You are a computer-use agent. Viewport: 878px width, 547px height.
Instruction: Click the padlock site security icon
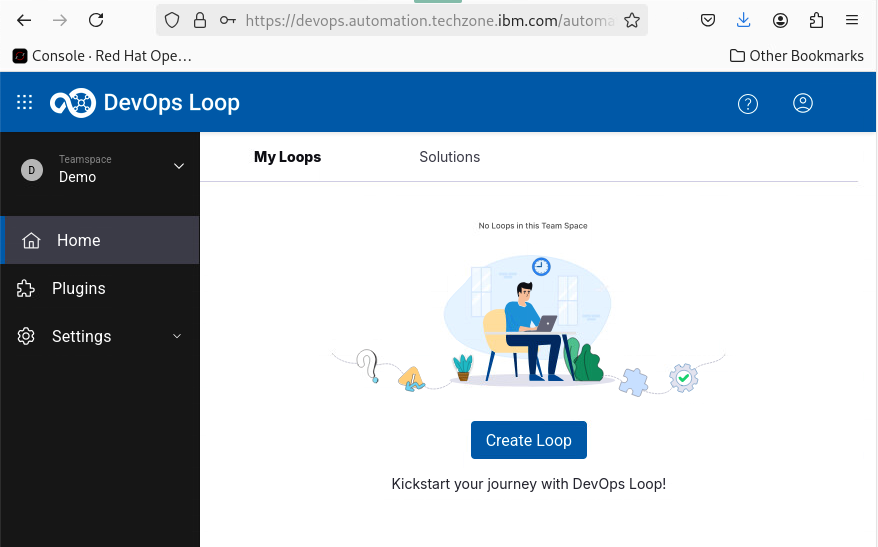coord(200,21)
